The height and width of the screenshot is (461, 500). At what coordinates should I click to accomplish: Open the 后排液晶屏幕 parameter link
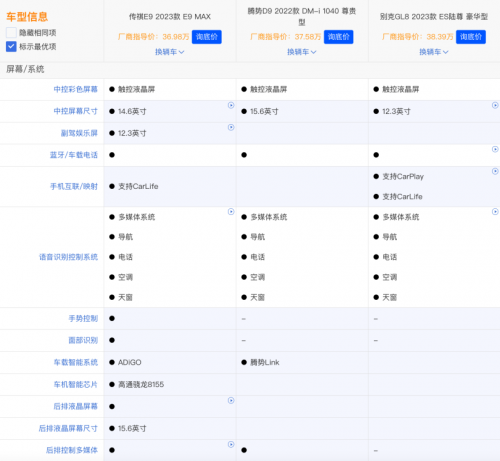[76, 406]
